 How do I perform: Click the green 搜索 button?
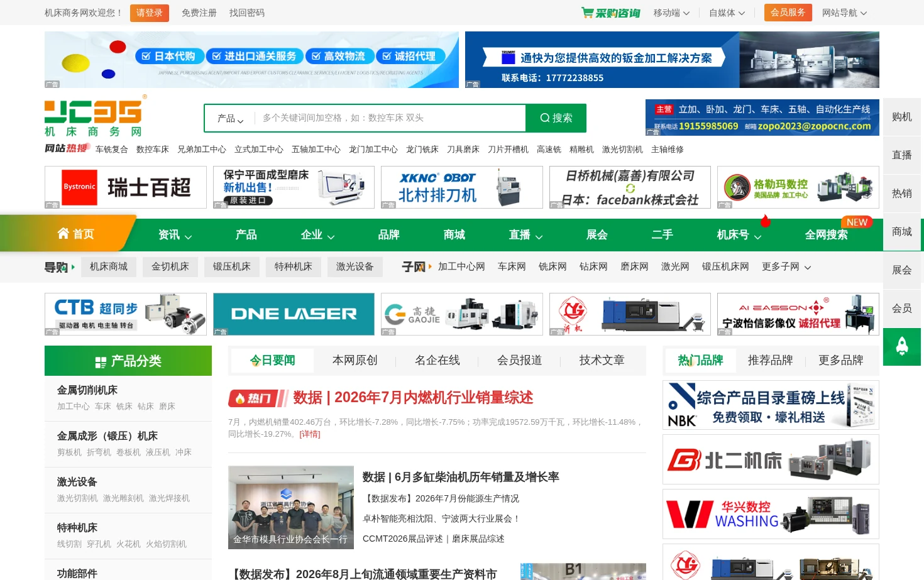click(556, 118)
